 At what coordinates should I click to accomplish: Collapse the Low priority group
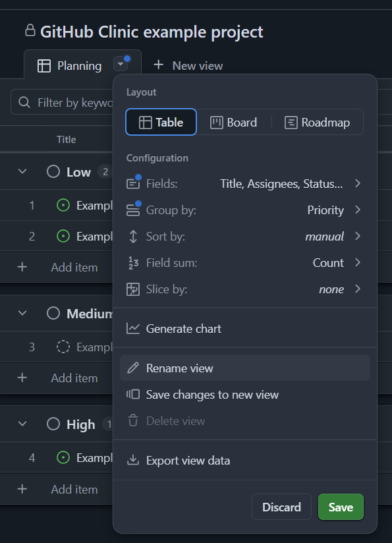pos(22,171)
